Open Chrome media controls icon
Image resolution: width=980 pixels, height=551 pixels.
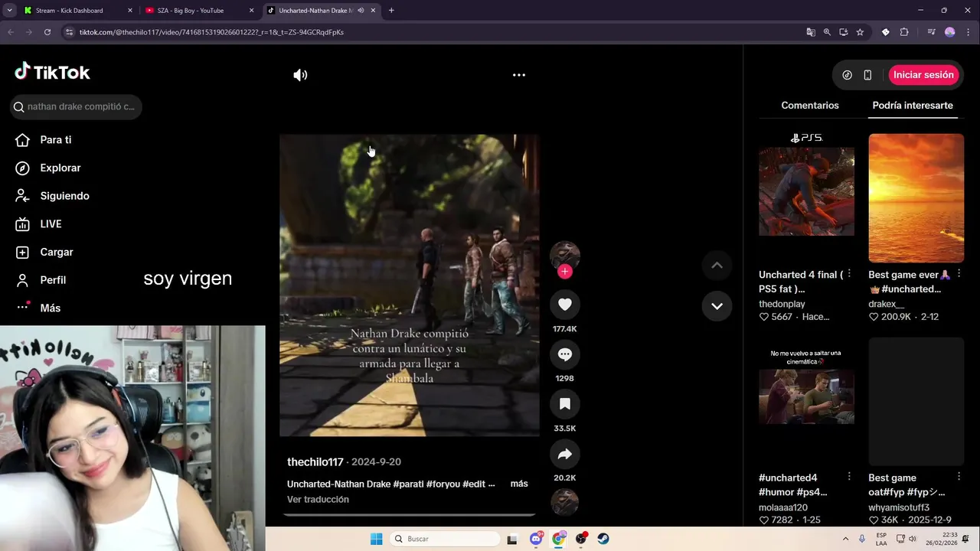[931, 32]
